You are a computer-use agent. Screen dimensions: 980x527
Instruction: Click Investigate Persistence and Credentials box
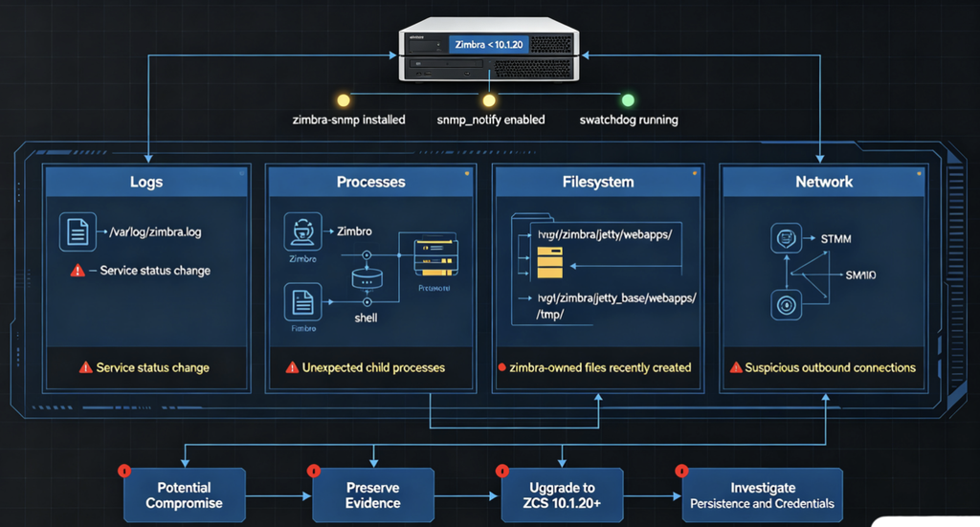click(762, 495)
